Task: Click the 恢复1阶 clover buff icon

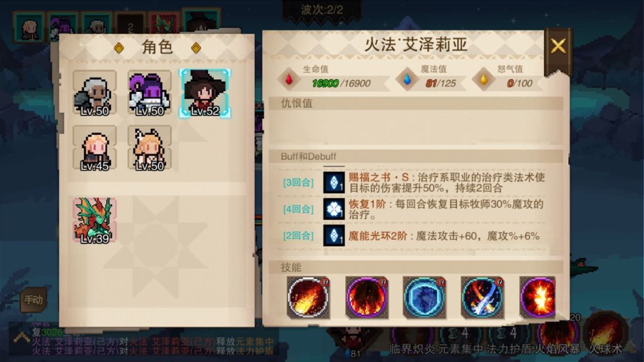Action: click(x=334, y=209)
